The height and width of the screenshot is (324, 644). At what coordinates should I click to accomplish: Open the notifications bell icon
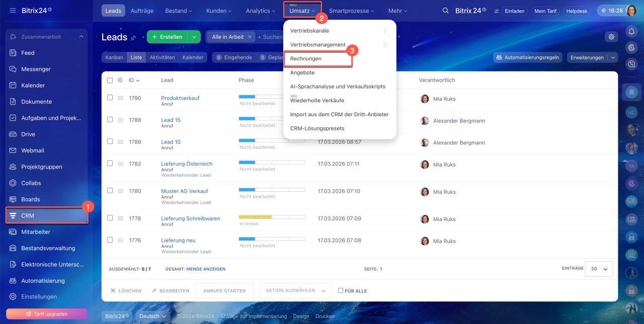coord(631,31)
